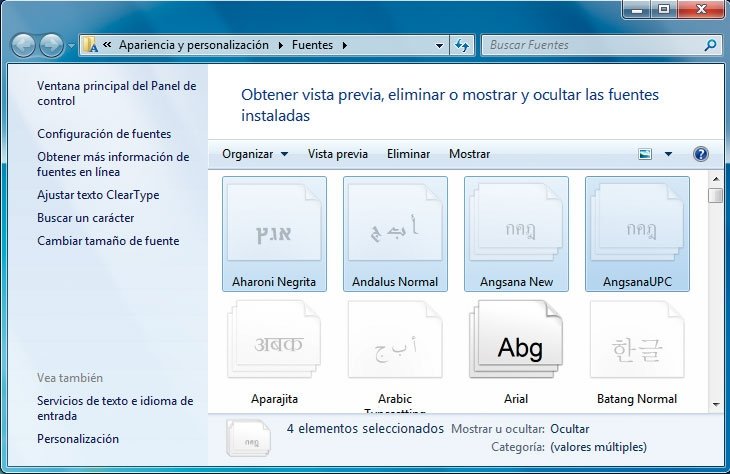The height and width of the screenshot is (474, 730).
Task: Click the refresh icon beside address bar
Action: pyautogui.click(x=462, y=45)
